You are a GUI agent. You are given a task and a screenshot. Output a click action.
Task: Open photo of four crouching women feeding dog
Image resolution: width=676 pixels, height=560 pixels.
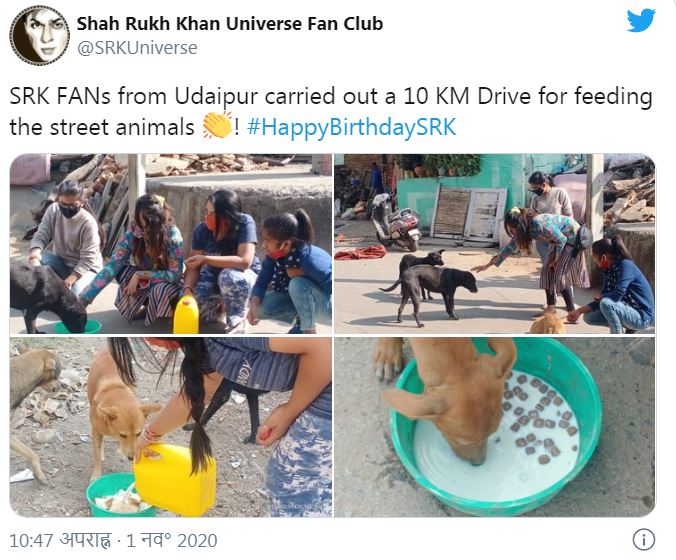click(x=171, y=244)
